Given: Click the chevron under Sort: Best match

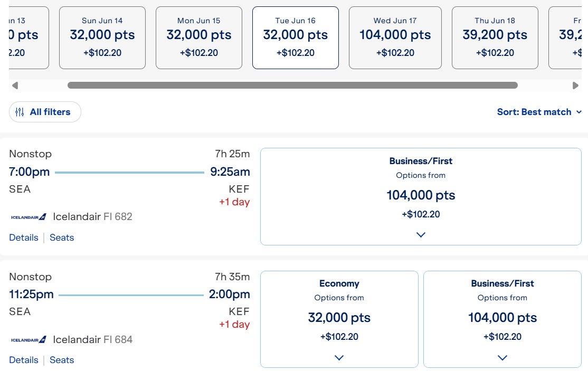Looking at the screenshot, I should (x=580, y=112).
